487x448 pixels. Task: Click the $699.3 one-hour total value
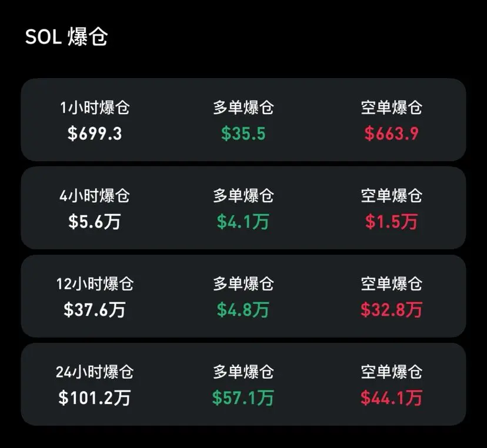point(95,133)
